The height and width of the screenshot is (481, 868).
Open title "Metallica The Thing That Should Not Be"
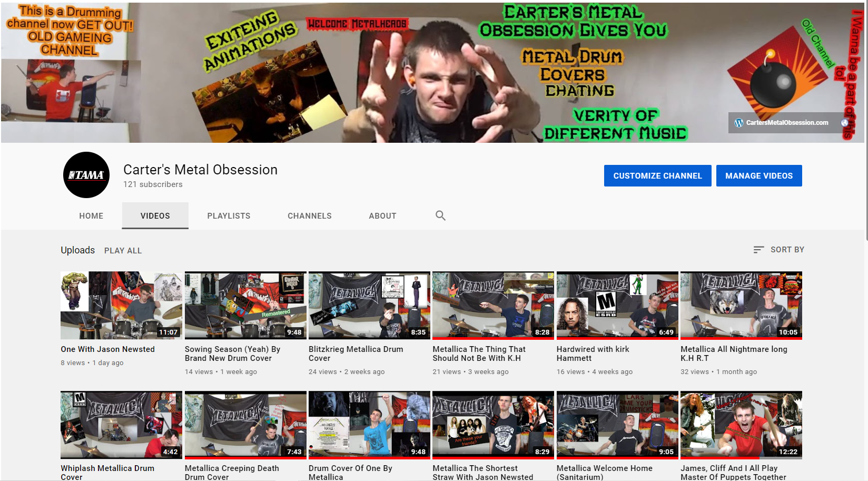pyautogui.click(x=479, y=354)
